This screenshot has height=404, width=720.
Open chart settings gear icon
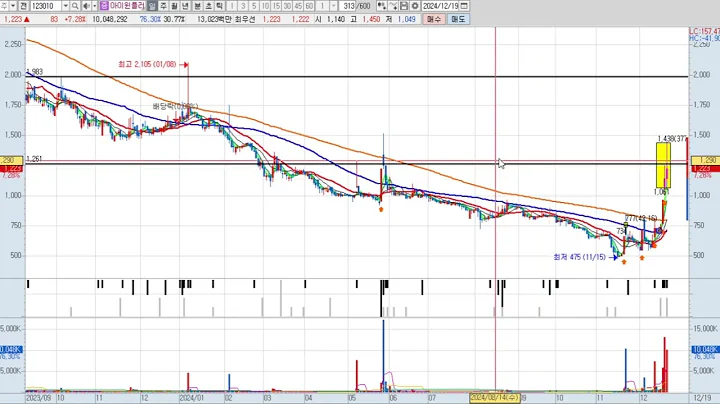point(415,6)
